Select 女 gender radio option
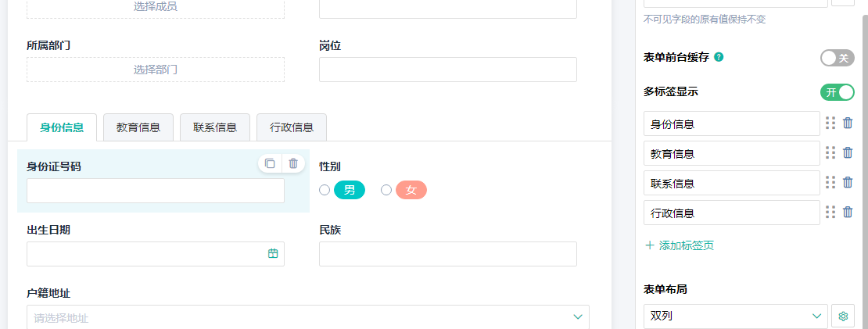Viewport: 868px width, 329px height. coord(386,190)
